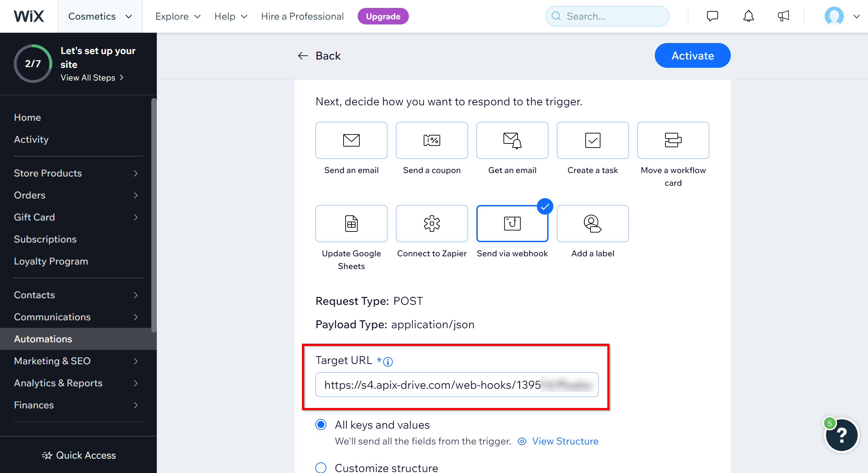This screenshot has height=473, width=868.
Task: Click the eye icon by View Structure
Action: (x=522, y=441)
